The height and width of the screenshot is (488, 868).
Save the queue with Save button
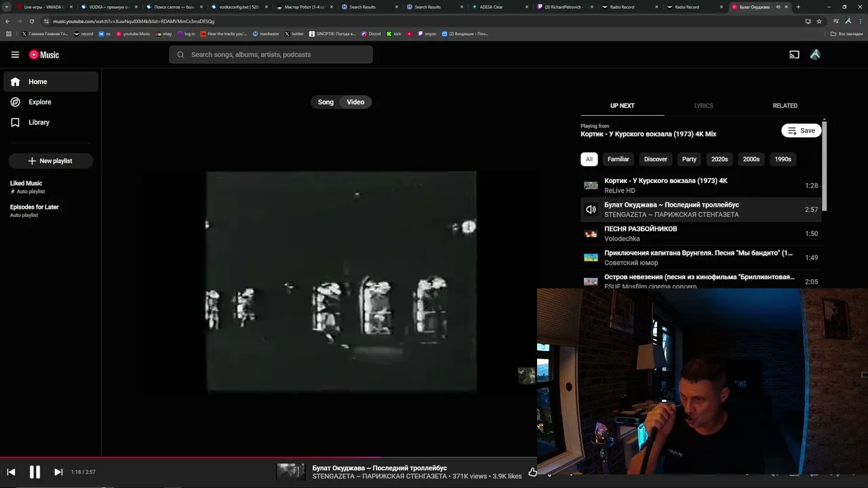pyautogui.click(x=802, y=131)
